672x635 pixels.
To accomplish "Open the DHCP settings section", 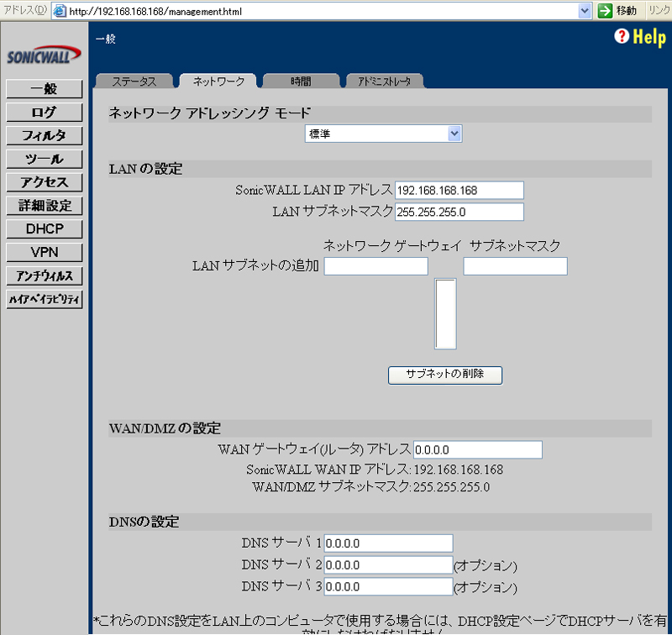I will pyautogui.click(x=45, y=228).
